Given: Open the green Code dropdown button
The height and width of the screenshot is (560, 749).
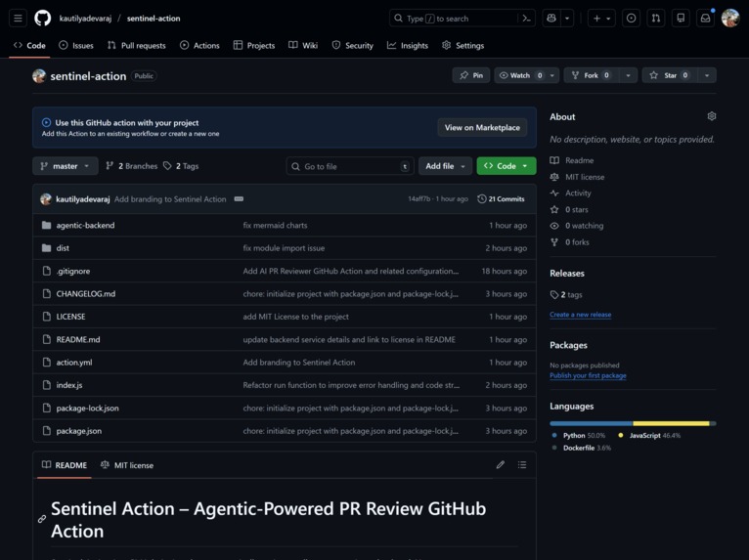Looking at the screenshot, I should 507,166.
